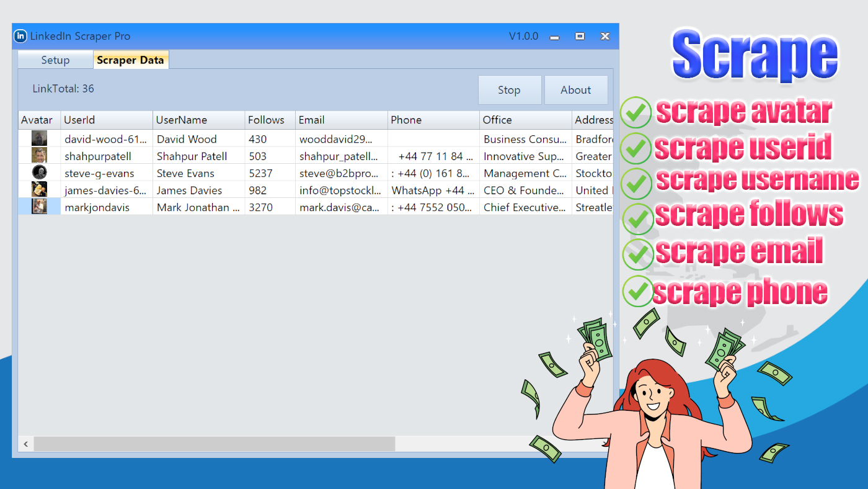Click the Shahpur Patell username cell
This screenshot has height=489, width=868.
pyautogui.click(x=198, y=156)
